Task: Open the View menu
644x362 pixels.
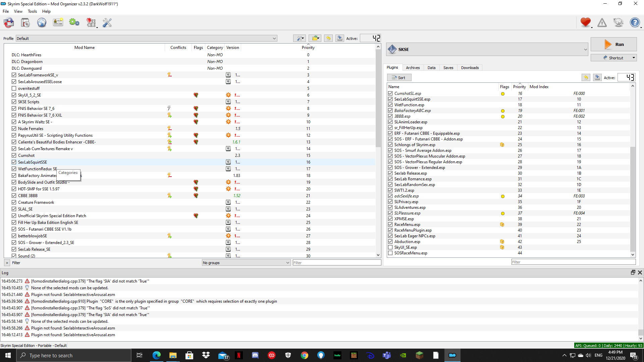Action: pos(18,11)
